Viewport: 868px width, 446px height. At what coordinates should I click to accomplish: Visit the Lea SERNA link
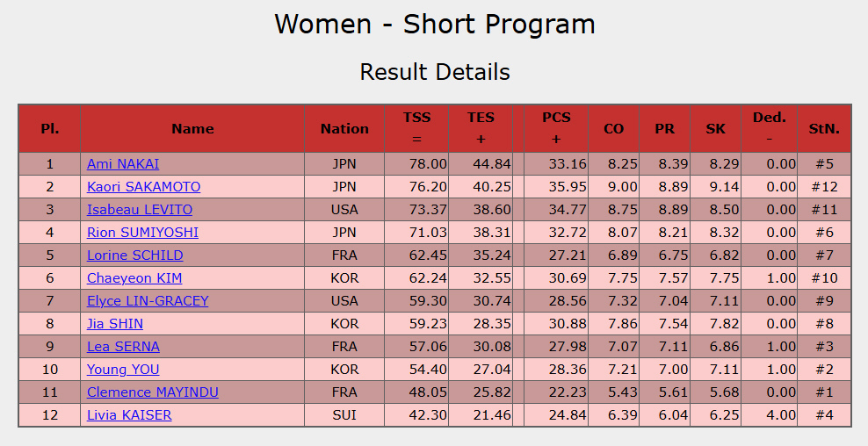coord(123,347)
